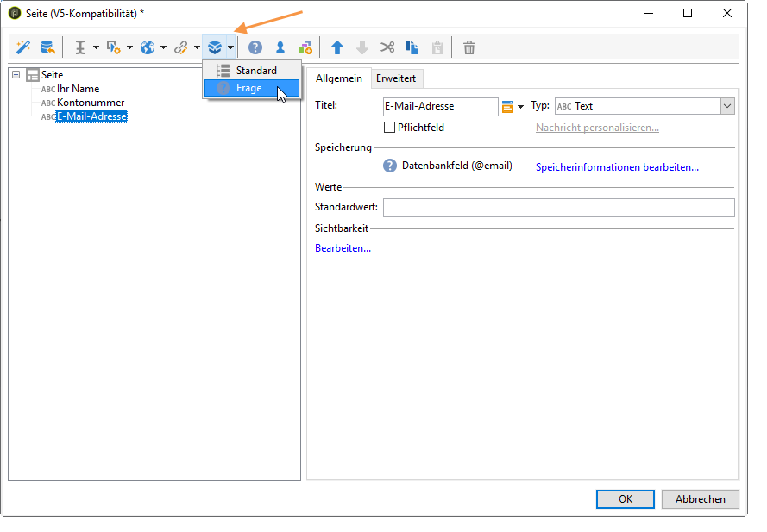Screen dimensions: 767x532
Task: Switch to the Allgemein tab
Action: pos(339,78)
